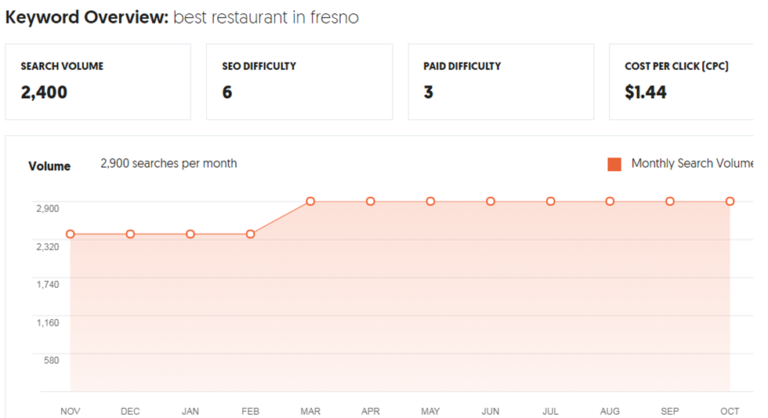Select the SEO Difficulty card
This screenshot has width=768, height=418.
(299, 82)
